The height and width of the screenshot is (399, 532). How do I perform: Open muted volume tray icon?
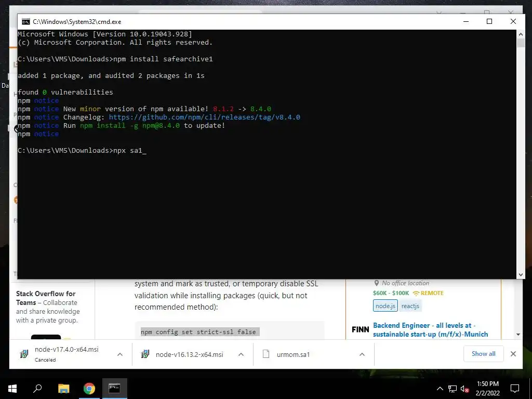pyautogui.click(x=465, y=389)
